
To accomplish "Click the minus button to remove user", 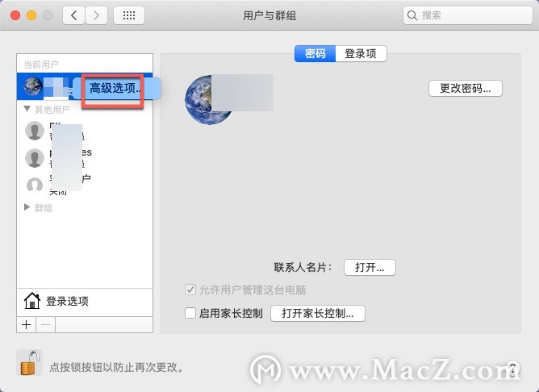I will tap(46, 325).
